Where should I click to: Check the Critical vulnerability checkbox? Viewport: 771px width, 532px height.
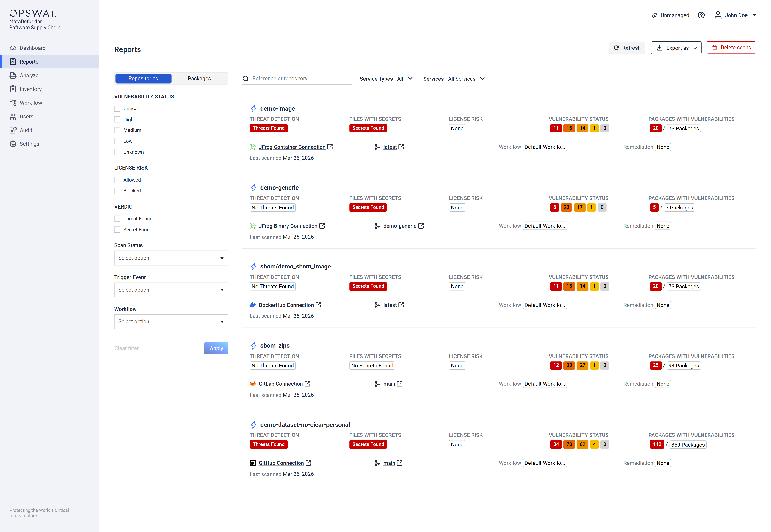(x=117, y=109)
